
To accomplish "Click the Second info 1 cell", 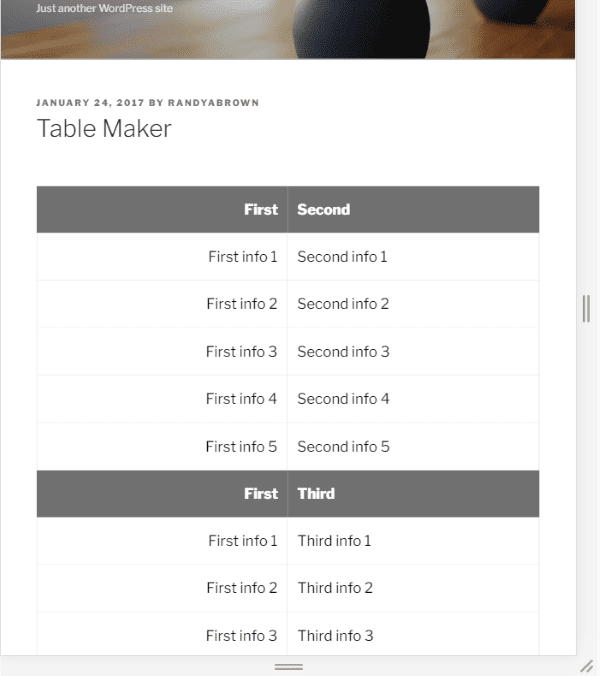I will click(x=342, y=257).
